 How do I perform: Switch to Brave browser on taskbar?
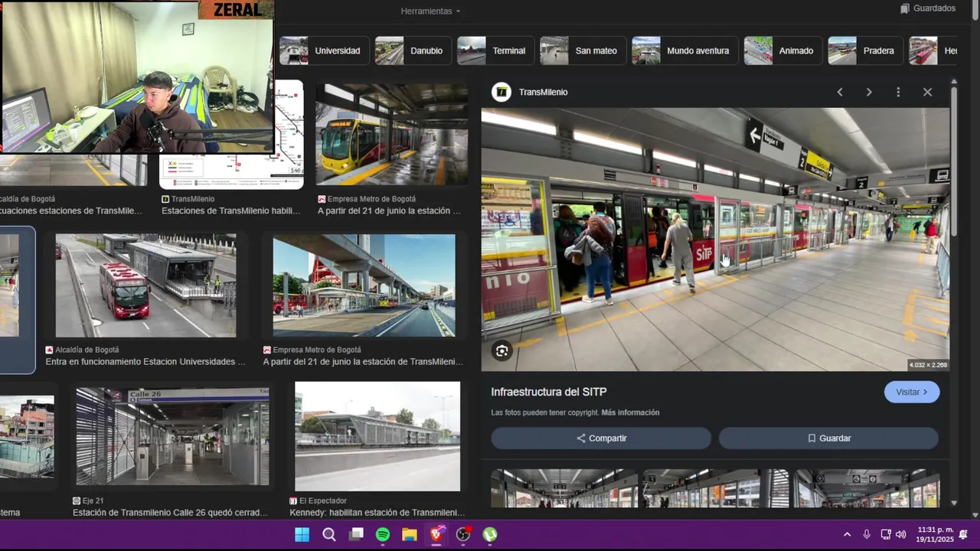pyautogui.click(x=436, y=535)
